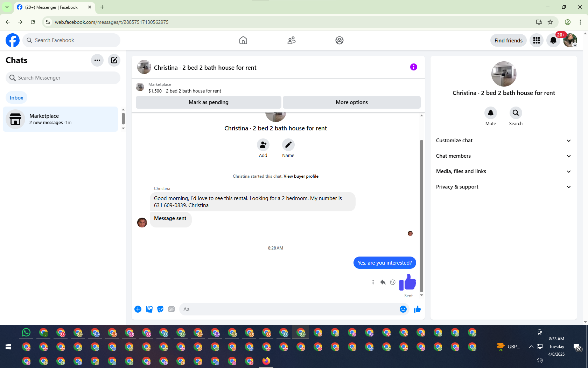
Task: Click the Yes, are you interested? message
Action: (385, 263)
